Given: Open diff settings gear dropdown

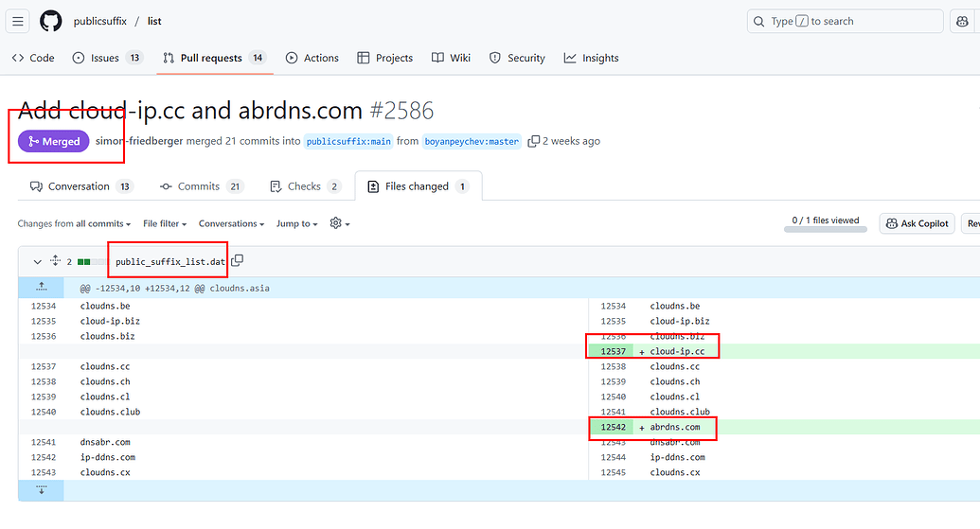Looking at the screenshot, I should click(339, 223).
